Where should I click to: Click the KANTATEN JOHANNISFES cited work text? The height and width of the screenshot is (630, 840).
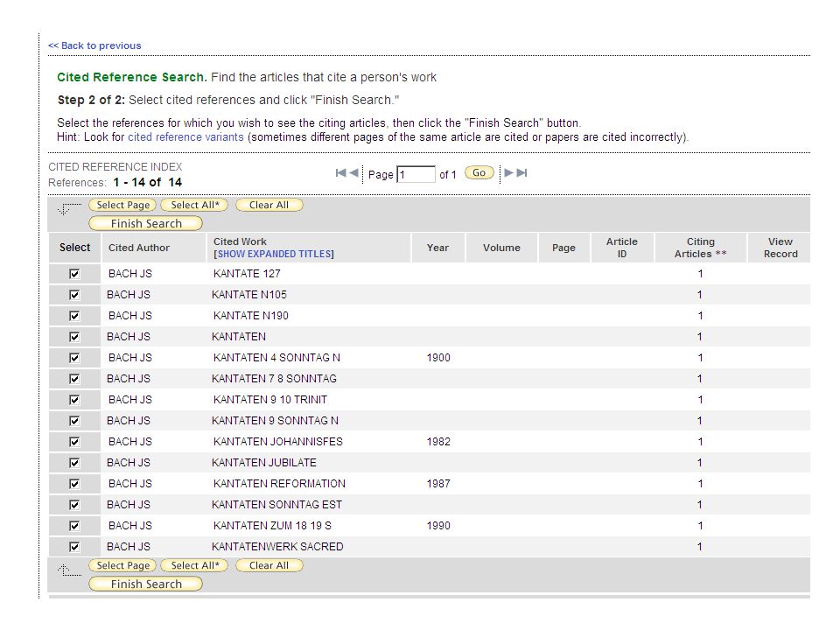tap(277, 441)
